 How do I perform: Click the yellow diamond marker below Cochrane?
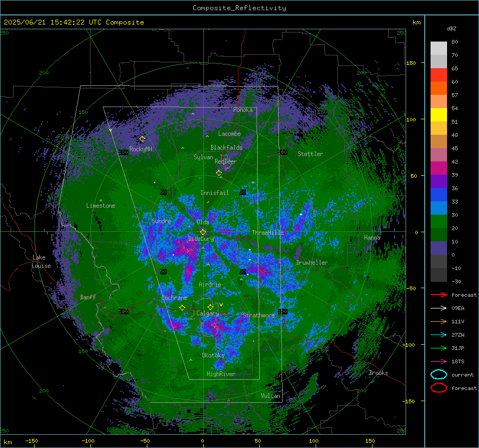182,307
